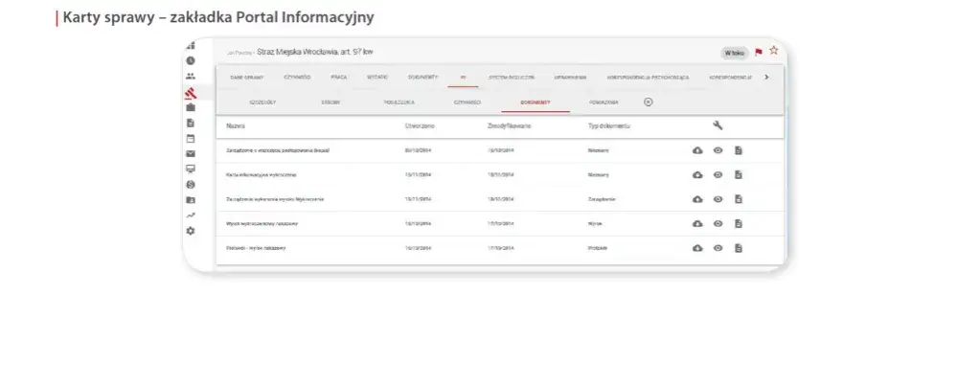Expand more tabs with the right chevron
Screen dimensions: 980x385
(x=767, y=77)
